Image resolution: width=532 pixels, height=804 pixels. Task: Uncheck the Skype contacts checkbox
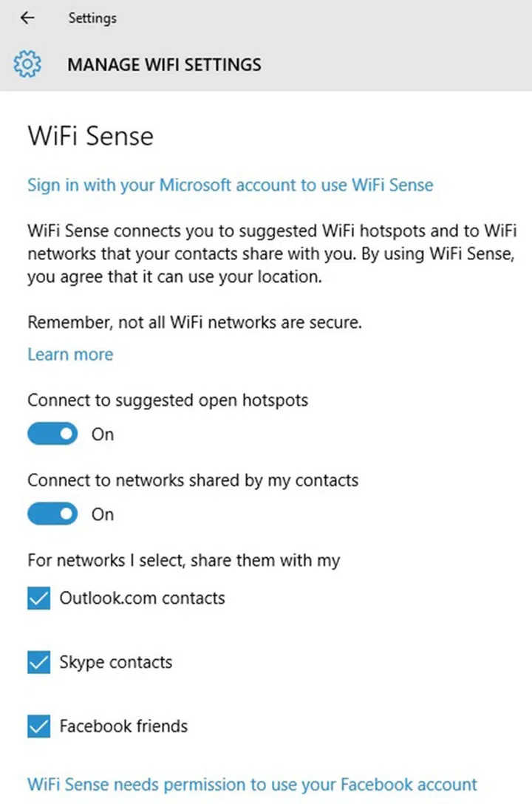coord(38,662)
